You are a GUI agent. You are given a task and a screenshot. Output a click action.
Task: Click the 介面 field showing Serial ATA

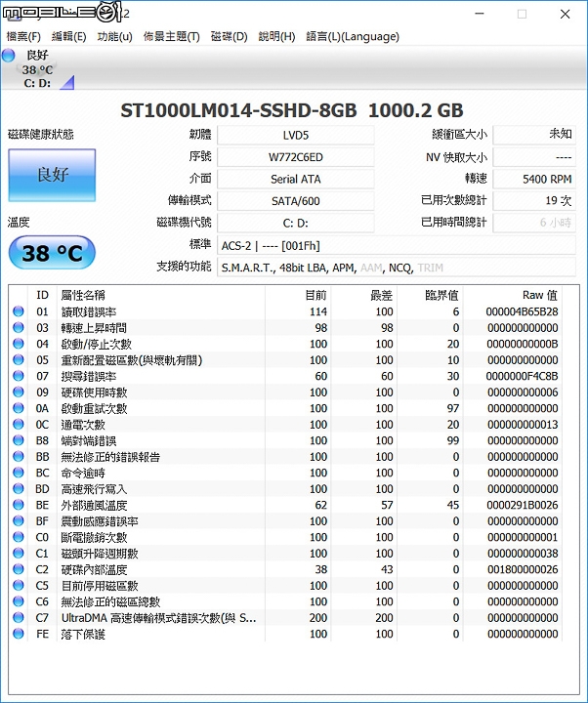click(296, 179)
